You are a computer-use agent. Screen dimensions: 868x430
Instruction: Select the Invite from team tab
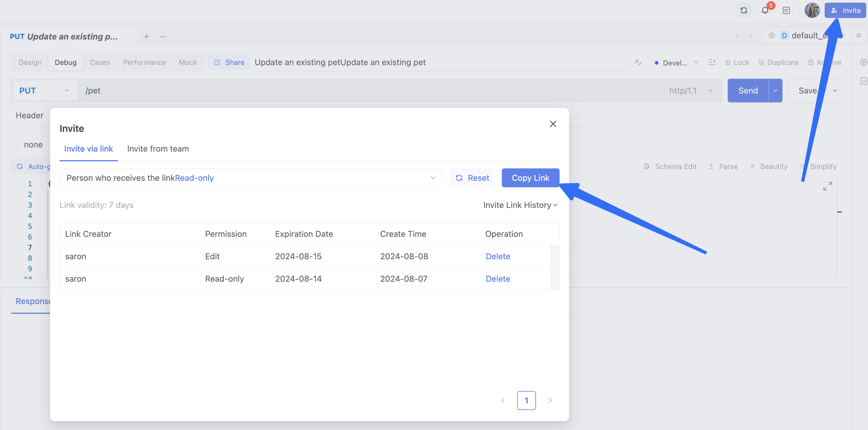point(158,149)
